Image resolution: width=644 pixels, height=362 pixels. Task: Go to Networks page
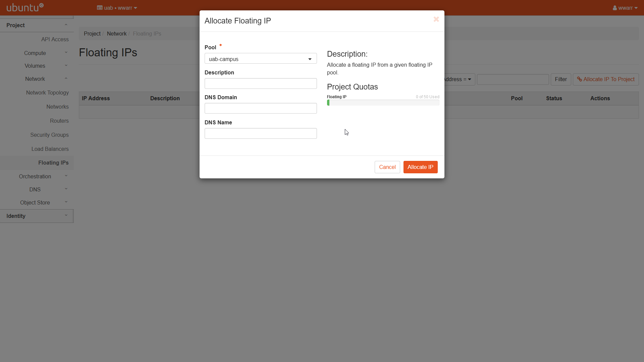(57, 107)
